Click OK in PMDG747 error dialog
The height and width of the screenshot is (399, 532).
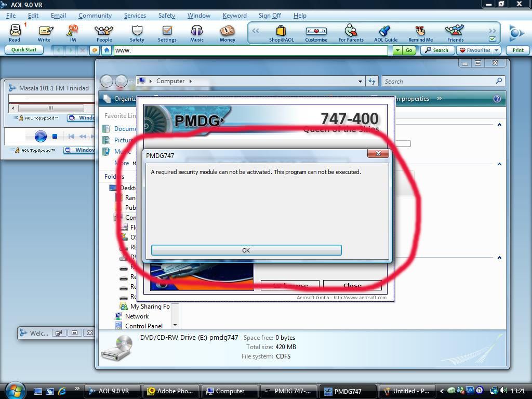pos(246,250)
